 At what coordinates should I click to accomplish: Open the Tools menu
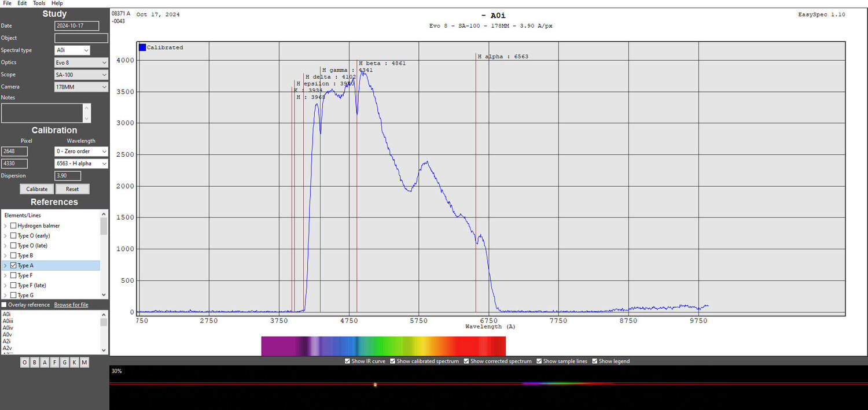pos(39,3)
